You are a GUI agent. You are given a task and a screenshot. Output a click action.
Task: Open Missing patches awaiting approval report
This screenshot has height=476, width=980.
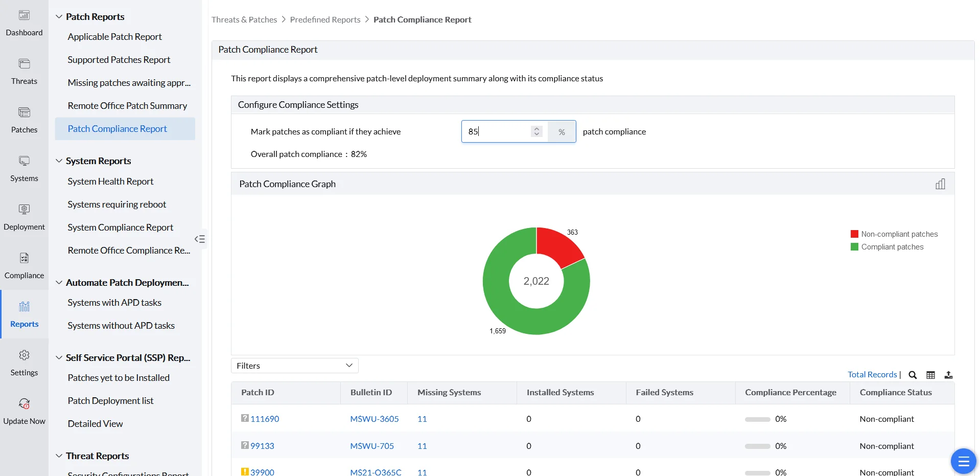point(129,83)
